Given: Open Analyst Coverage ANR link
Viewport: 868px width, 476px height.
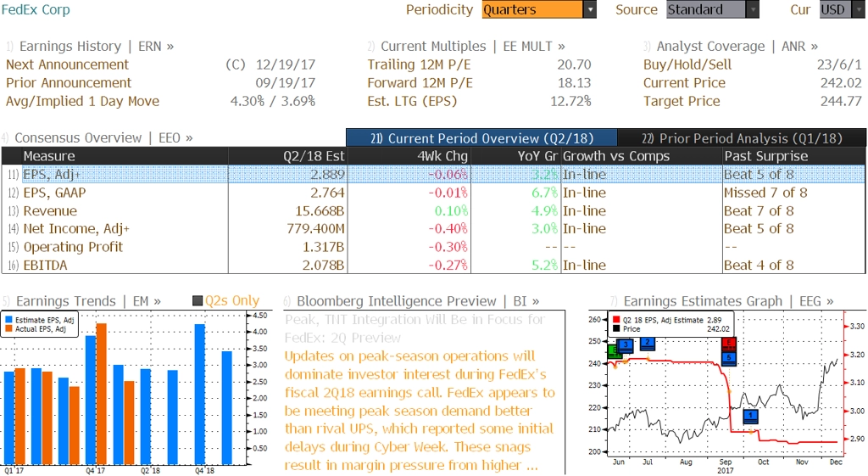Looking at the screenshot, I should (x=737, y=46).
